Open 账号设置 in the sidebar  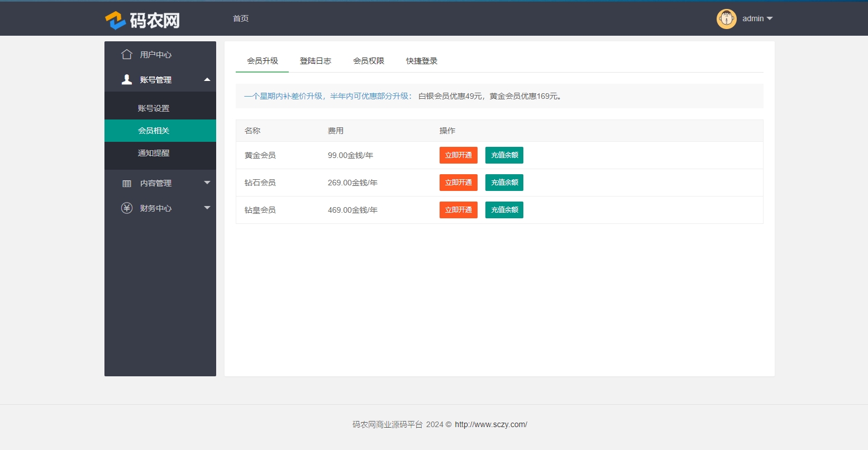pos(154,108)
